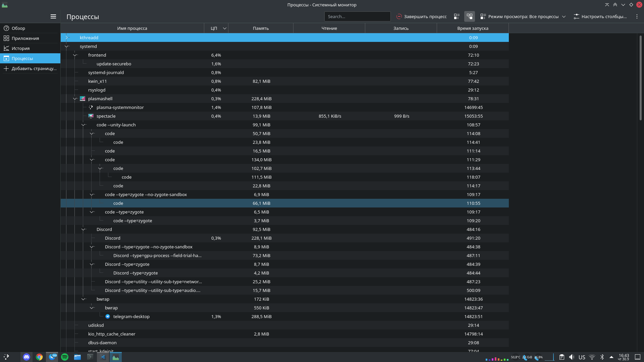Viewport: 644px width, 362px height.
Task: Open Spotify from the taskbar
Action: click(65, 357)
